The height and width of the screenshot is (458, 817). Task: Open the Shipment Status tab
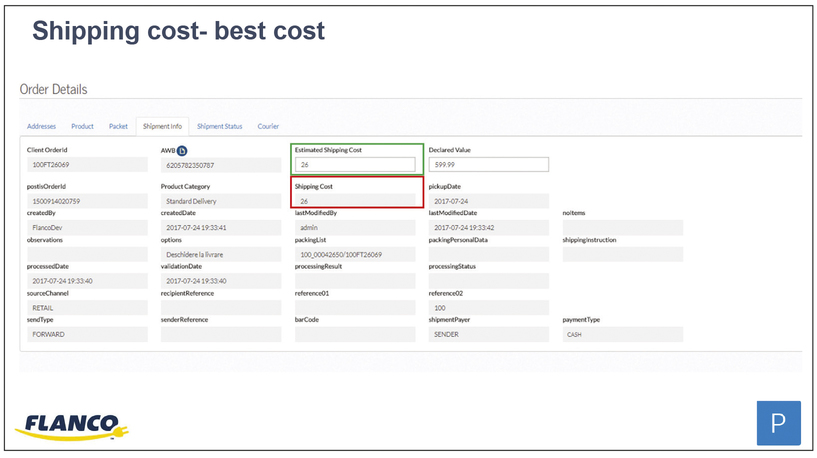click(219, 127)
